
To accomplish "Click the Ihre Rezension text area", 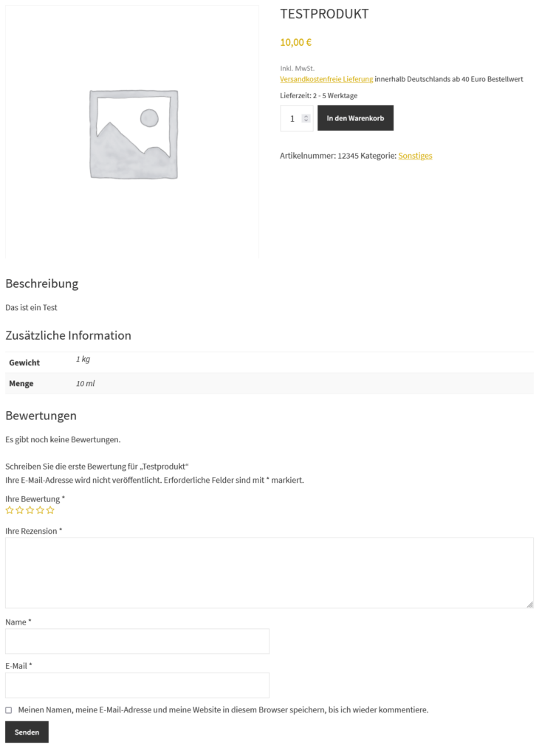I will click(x=269, y=572).
